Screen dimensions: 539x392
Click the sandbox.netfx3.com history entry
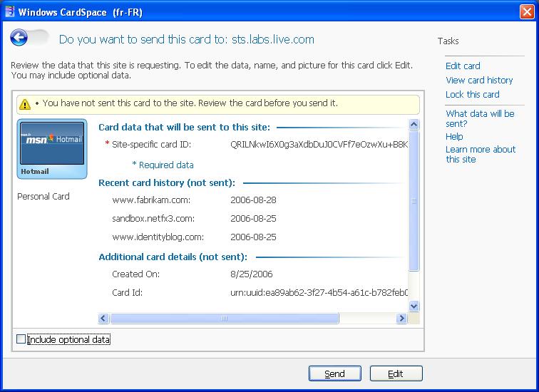153,219
